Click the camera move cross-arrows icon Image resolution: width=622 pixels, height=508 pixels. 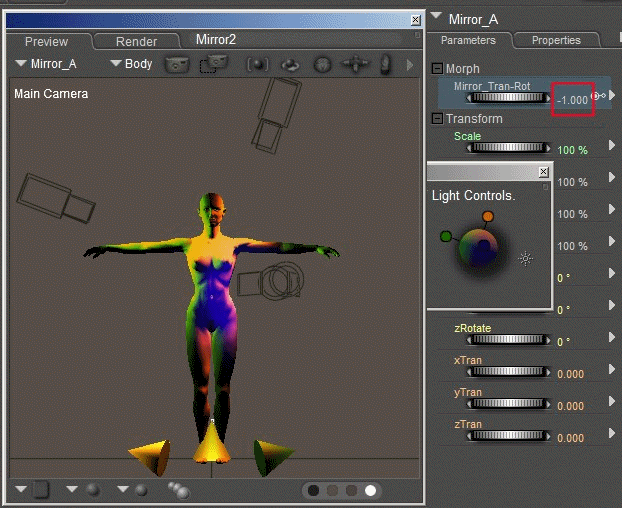click(x=354, y=64)
